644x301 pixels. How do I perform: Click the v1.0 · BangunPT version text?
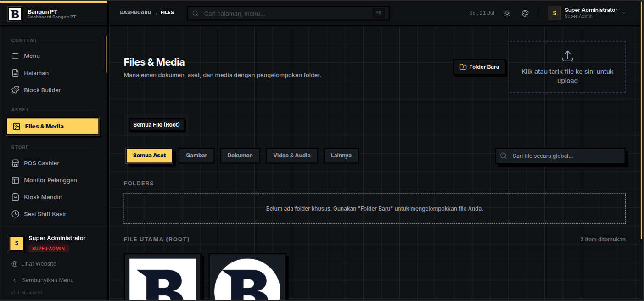click(x=27, y=293)
